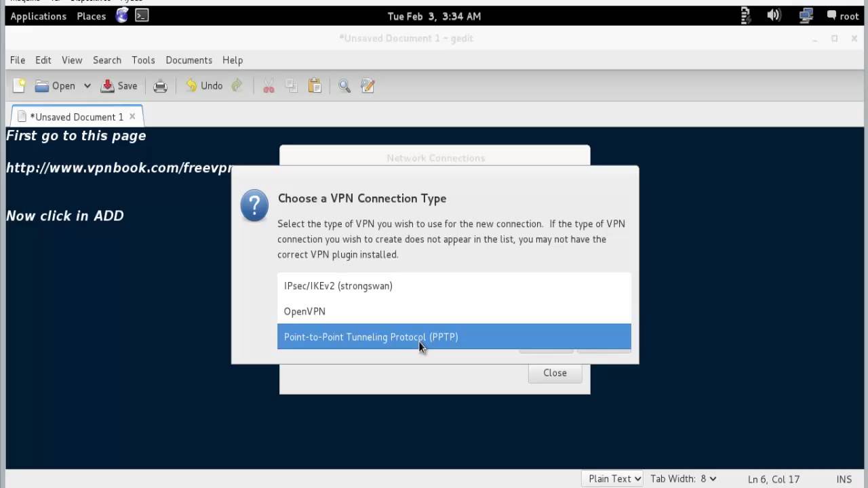Open the Tab Width dropdown
The width and height of the screenshot is (868, 488).
pyautogui.click(x=683, y=479)
